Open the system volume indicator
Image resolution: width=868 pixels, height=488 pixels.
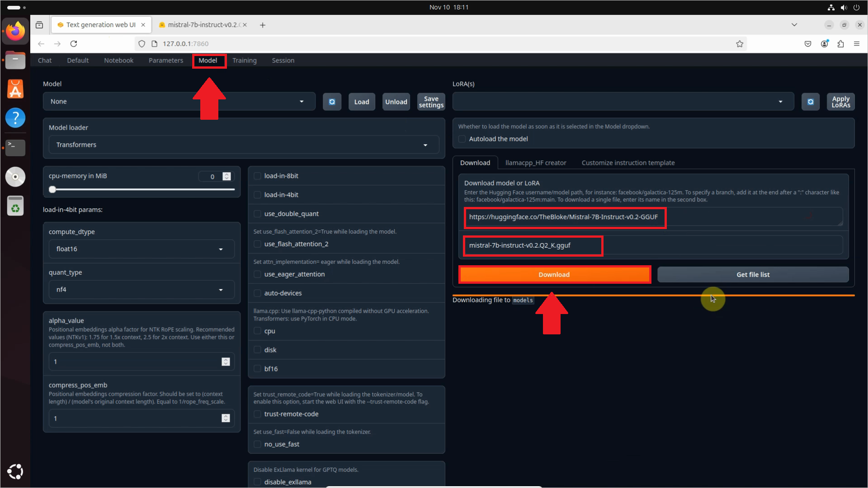(844, 7)
